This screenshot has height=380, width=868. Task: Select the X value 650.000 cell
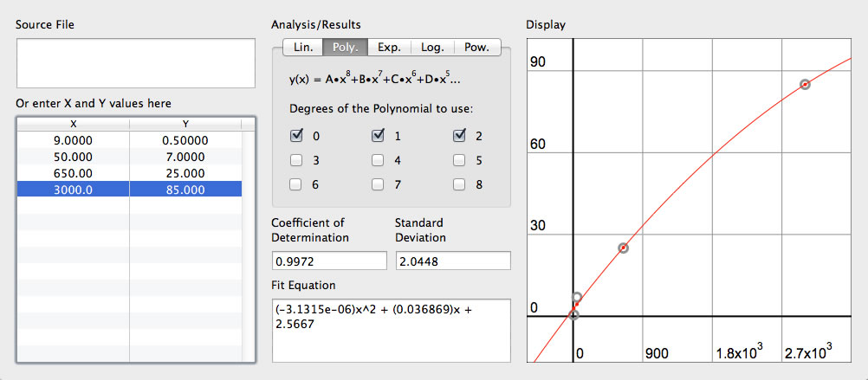(x=73, y=173)
